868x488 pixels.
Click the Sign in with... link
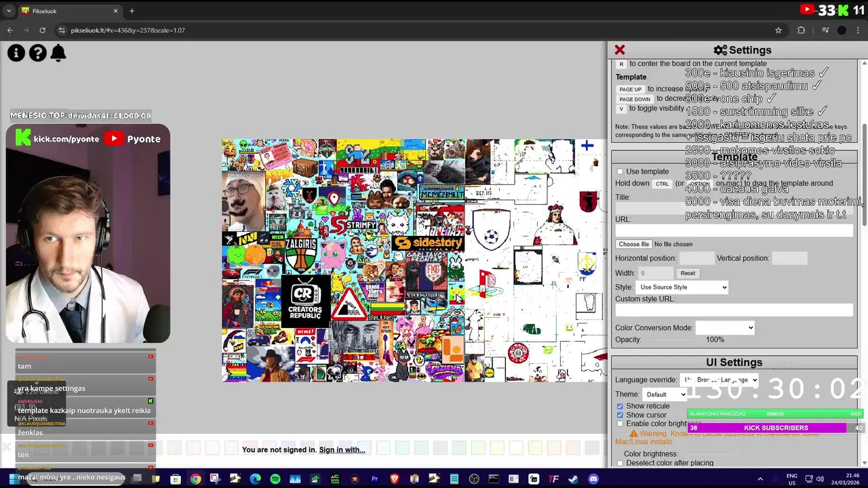[x=342, y=450]
